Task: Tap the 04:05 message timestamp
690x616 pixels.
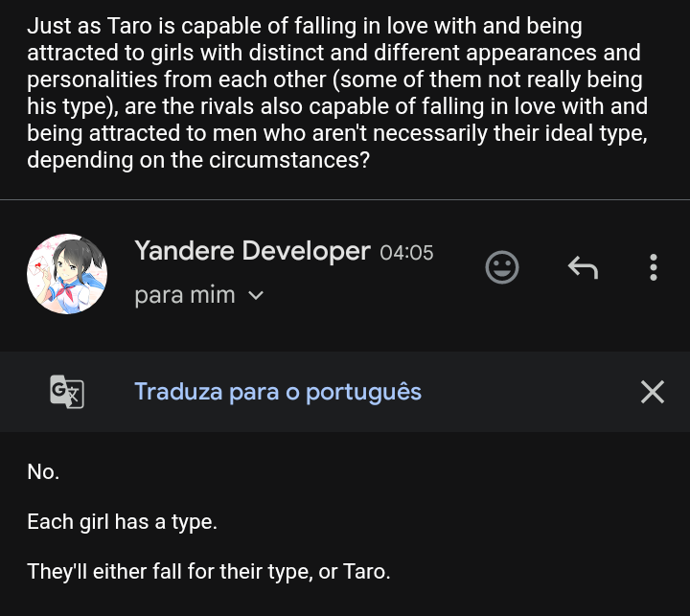Action: pyautogui.click(x=406, y=253)
